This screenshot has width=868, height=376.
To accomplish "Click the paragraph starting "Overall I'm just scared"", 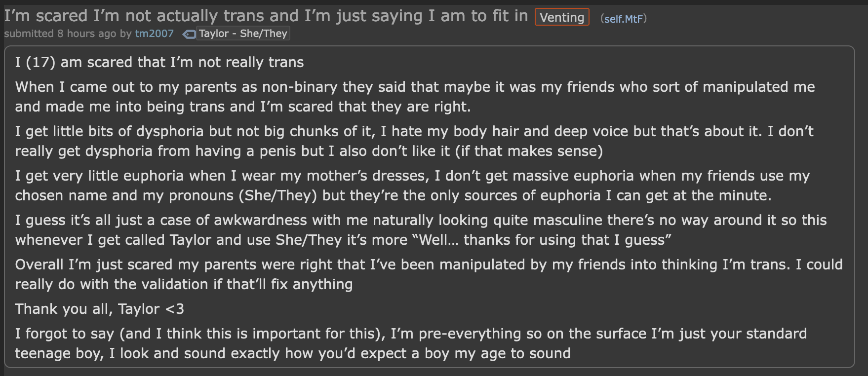I will 429,274.
